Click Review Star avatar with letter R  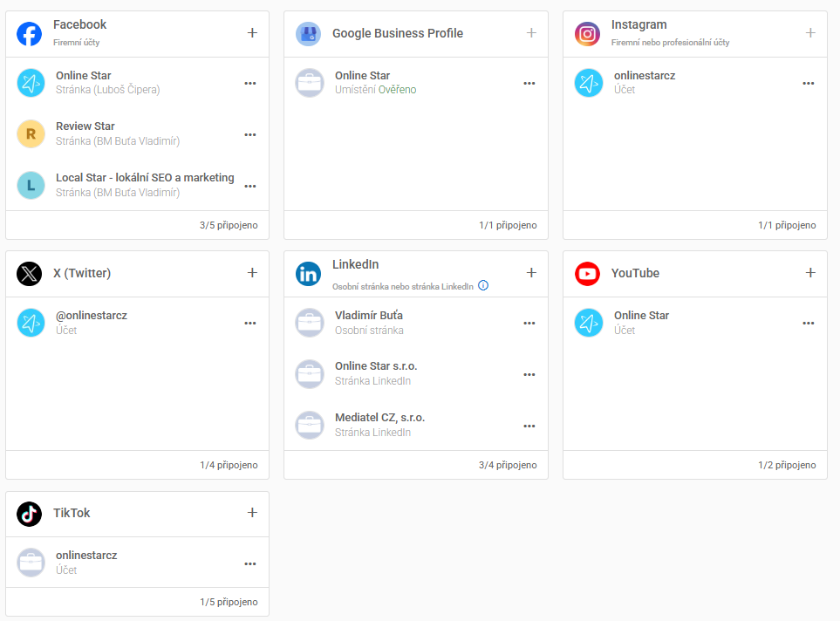[x=31, y=134]
